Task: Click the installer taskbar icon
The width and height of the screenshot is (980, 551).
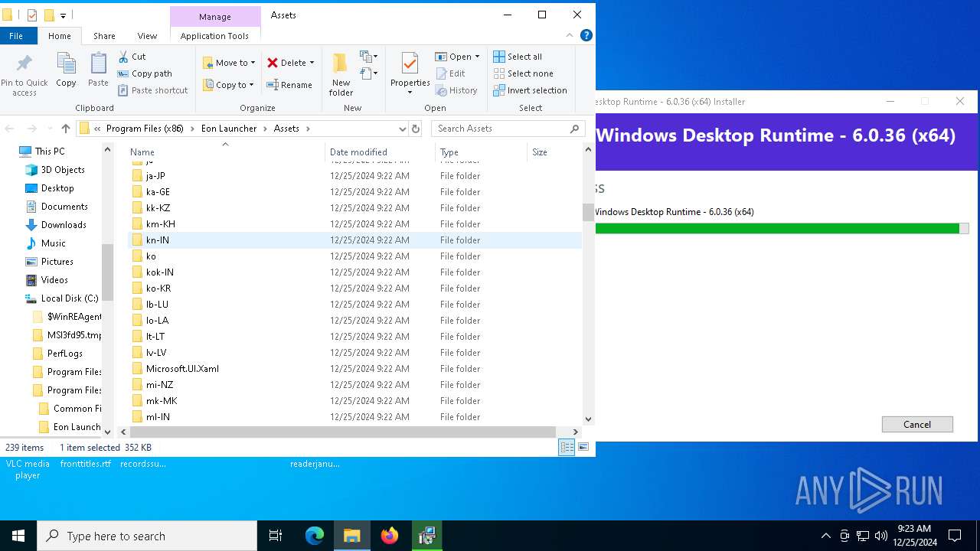Action: click(x=427, y=536)
